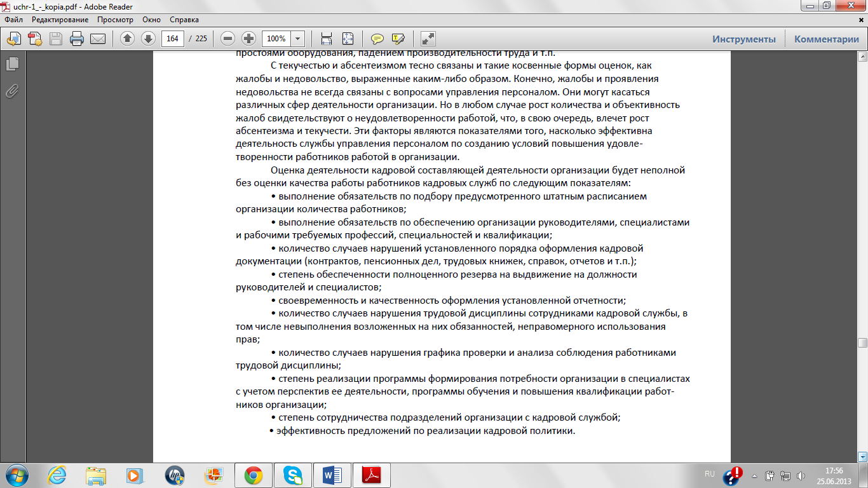The image size is (868, 488).
Task: Select the highlight text tool icon
Action: (x=398, y=39)
